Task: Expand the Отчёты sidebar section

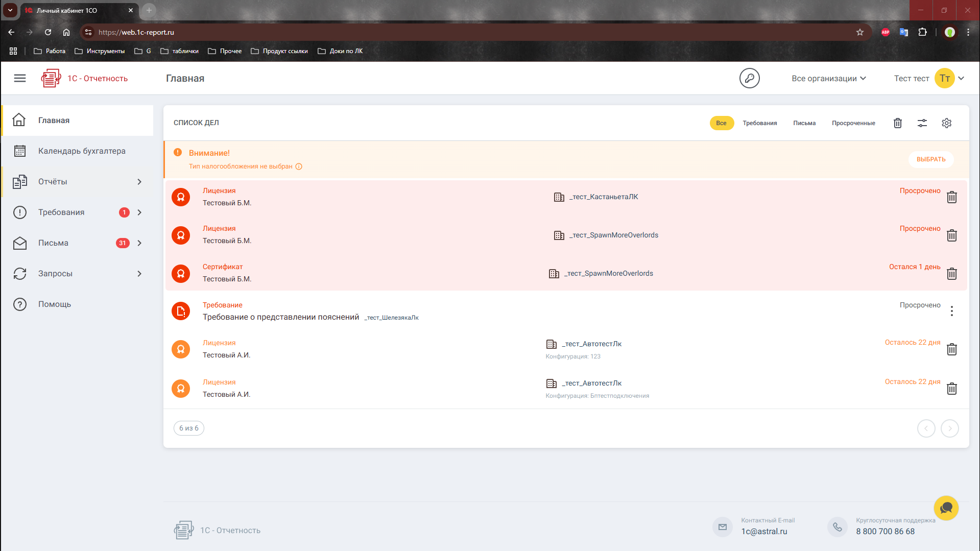Action: click(x=78, y=182)
